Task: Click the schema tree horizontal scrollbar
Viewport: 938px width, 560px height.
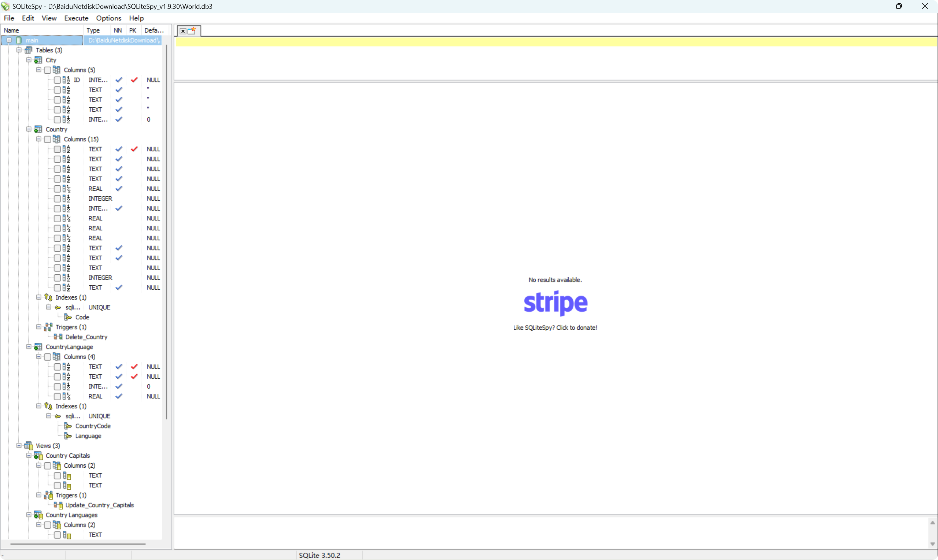Action: point(78,544)
